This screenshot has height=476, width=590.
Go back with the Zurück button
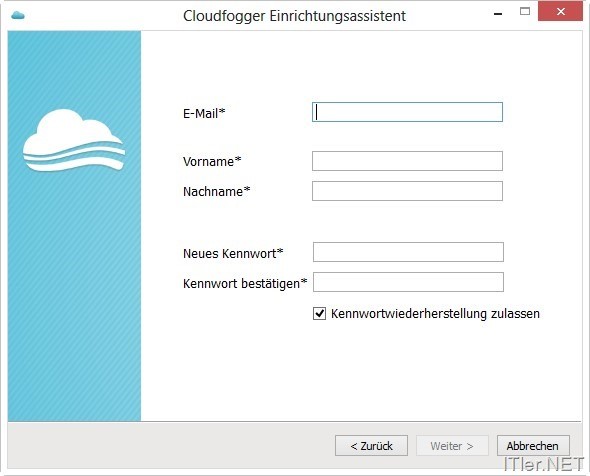[371, 446]
